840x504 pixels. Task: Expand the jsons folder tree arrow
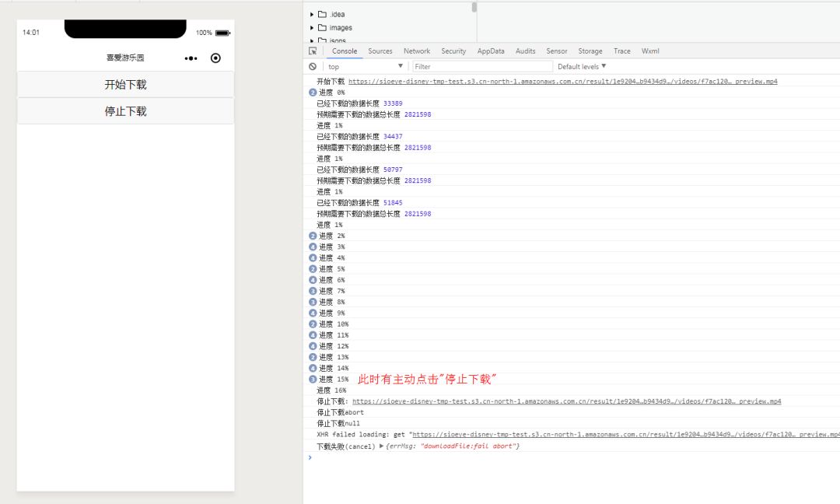(312, 40)
